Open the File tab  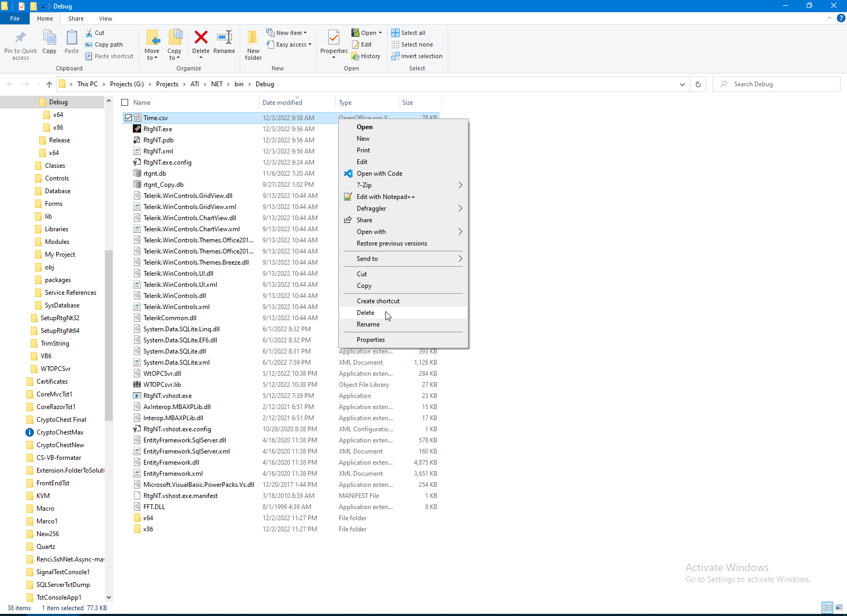coord(15,19)
